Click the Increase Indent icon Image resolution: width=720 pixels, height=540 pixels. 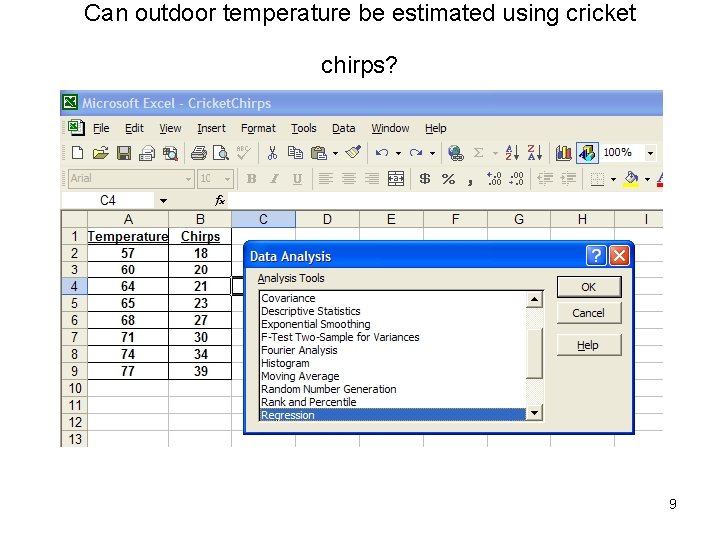[x=568, y=179]
